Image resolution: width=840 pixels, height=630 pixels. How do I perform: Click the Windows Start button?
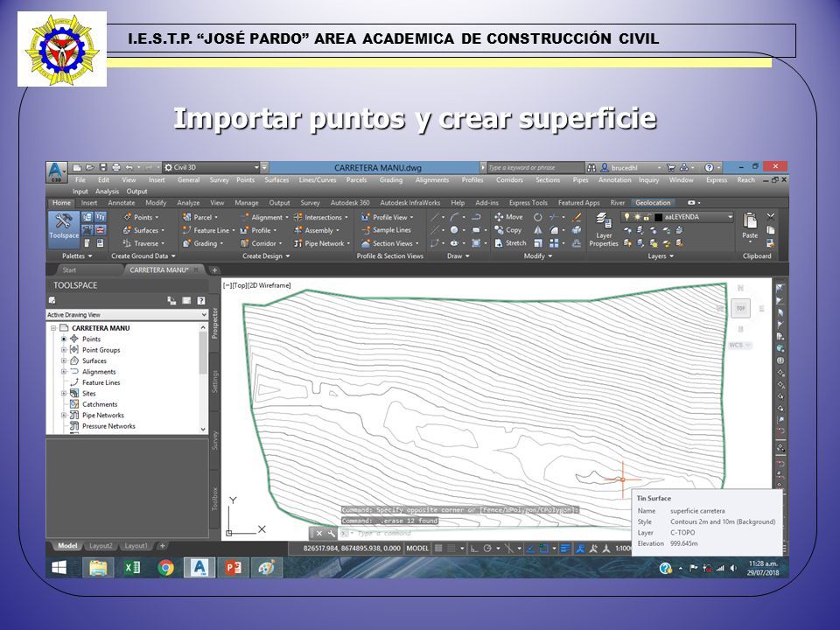[59, 568]
